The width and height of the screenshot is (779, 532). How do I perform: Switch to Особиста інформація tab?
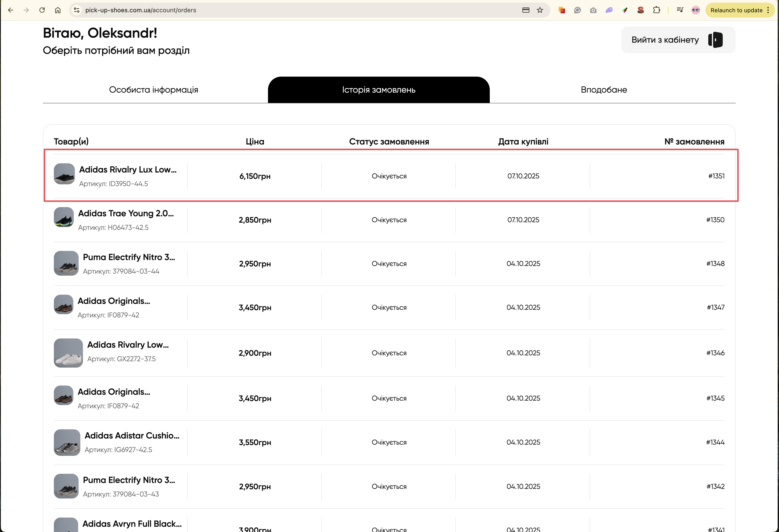(153, 90)
